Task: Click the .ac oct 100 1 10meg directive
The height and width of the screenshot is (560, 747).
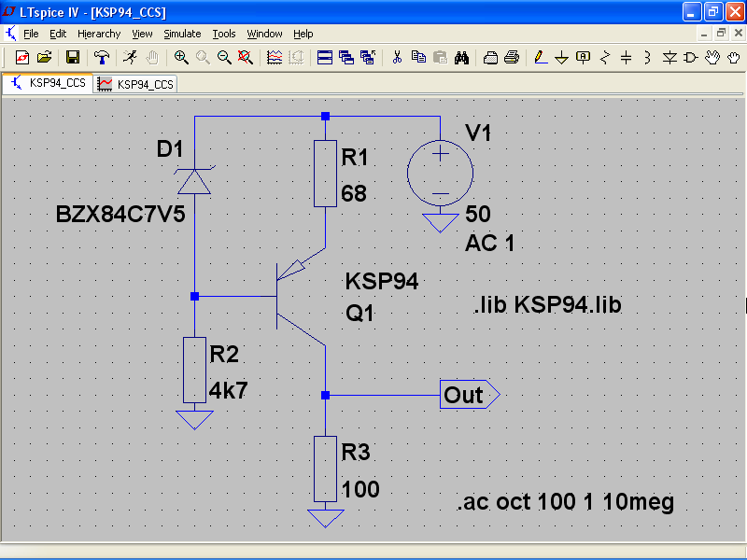Action: [x=566, y=502]
